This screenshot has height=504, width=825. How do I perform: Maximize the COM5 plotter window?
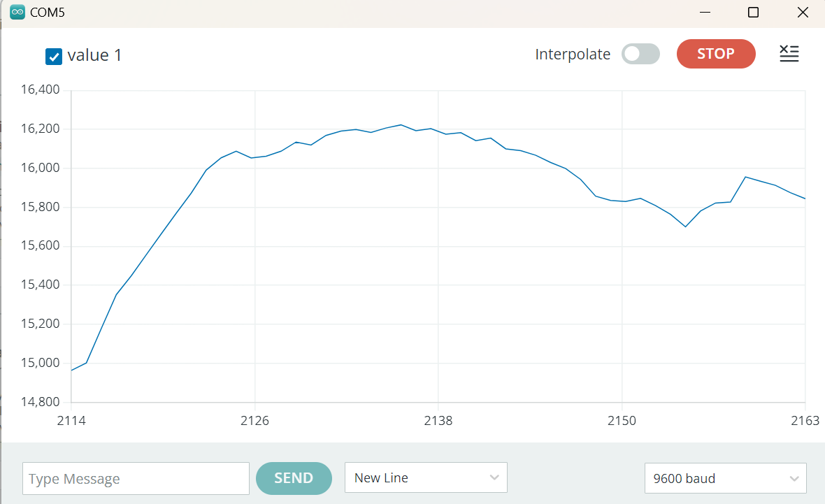pos(753,13)
